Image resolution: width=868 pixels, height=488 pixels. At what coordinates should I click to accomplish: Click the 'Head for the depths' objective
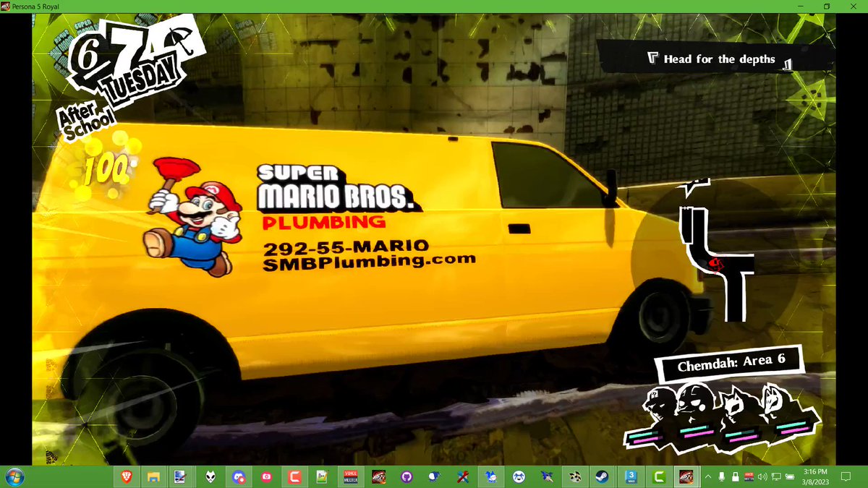[719, 59]
